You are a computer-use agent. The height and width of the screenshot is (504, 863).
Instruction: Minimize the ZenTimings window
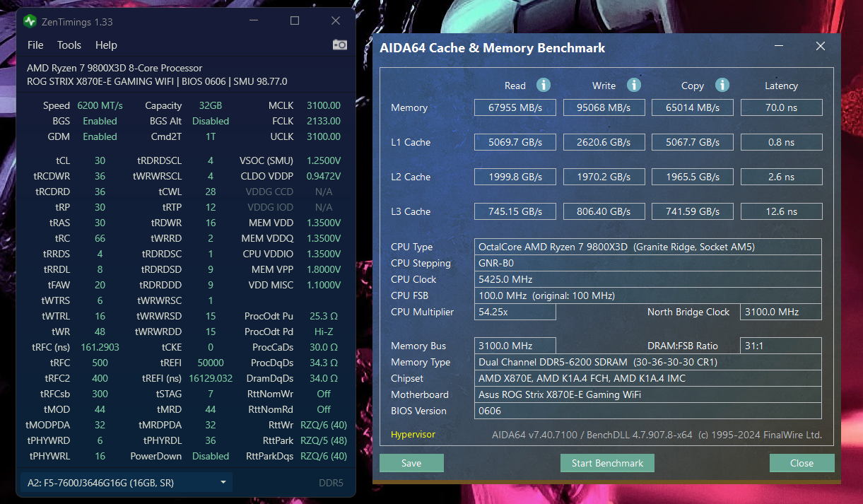point(254,21)
